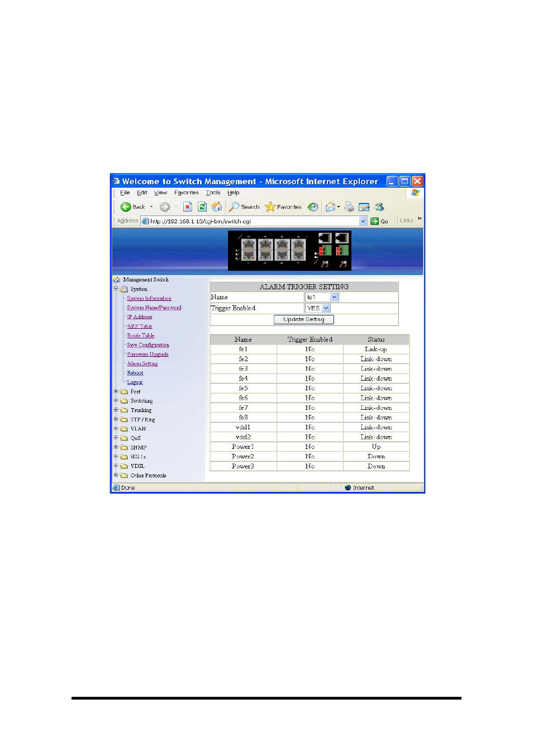The height and width of the screenshot is (756, 533).
Task: Click the Reboot link
Action: (x=135, y=373)
